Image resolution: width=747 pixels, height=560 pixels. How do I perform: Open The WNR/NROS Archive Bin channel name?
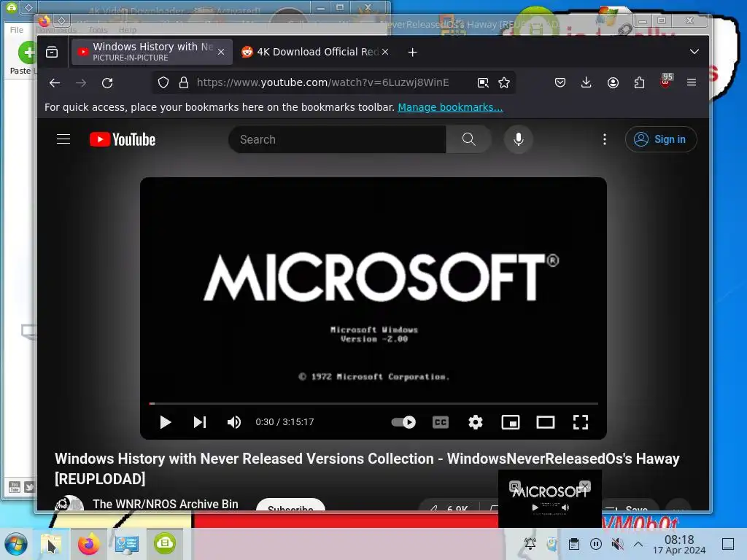click(x=166, y=504)
